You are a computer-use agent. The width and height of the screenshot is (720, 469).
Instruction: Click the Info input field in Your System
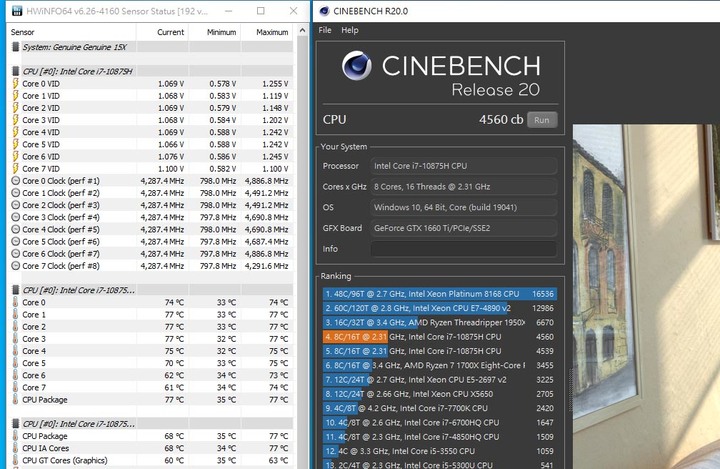(464, 249)
